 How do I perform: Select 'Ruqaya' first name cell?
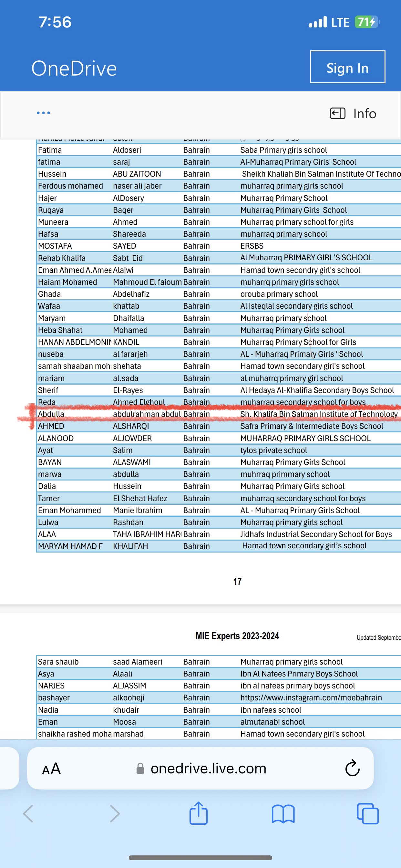51,210
